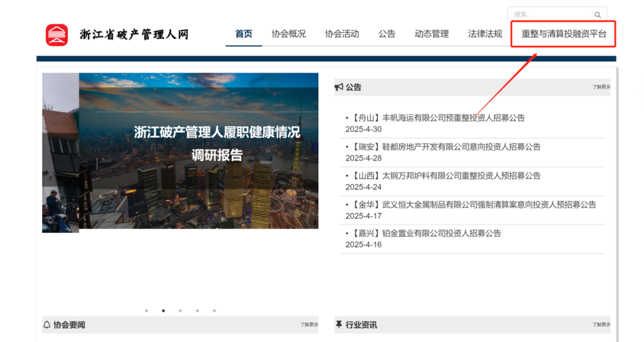Click the megaphone icon beside 公告

(339, 87)
